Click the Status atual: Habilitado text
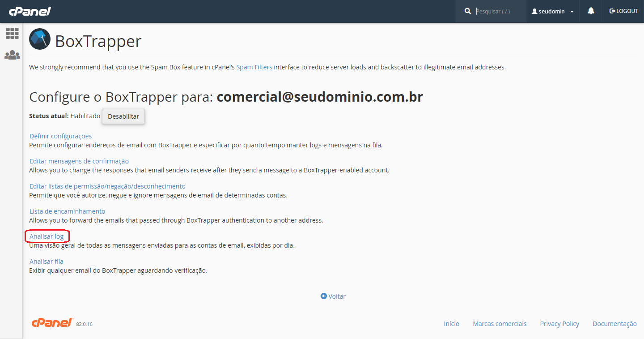Screen dimensions: 644x339 tap(65, 116)
